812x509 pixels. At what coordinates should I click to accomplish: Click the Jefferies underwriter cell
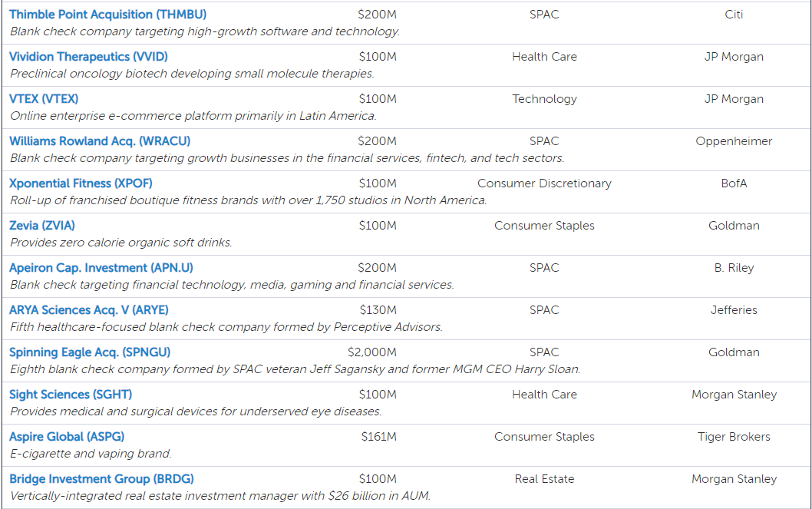[x=734, y=309]
